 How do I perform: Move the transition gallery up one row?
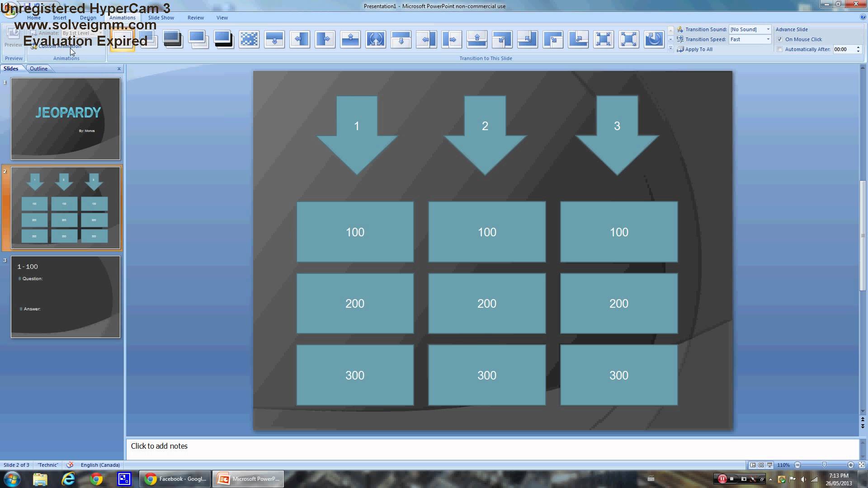tap(670, 30)
